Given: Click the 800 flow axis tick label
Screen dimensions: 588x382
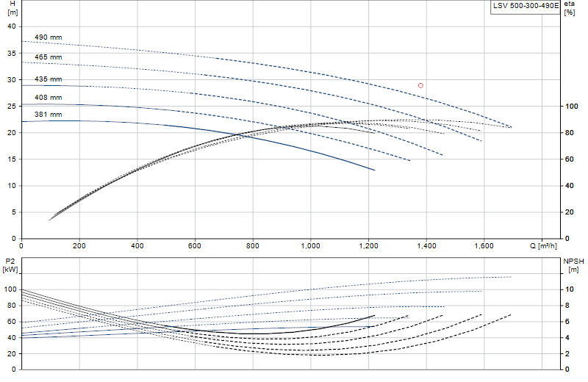Looking at the screenshot, I should click(x=252, y=246).
